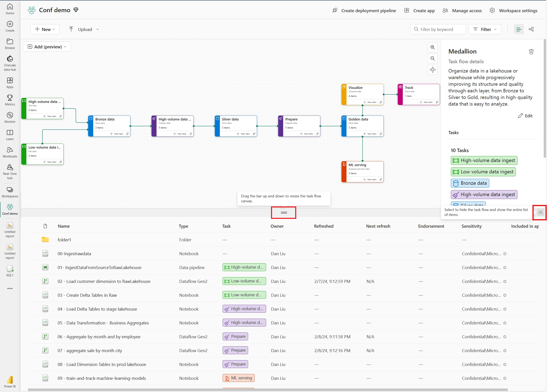Attach item to Track task
The width and height of the screenshot is (547, 392).
[x=437, y=102]
